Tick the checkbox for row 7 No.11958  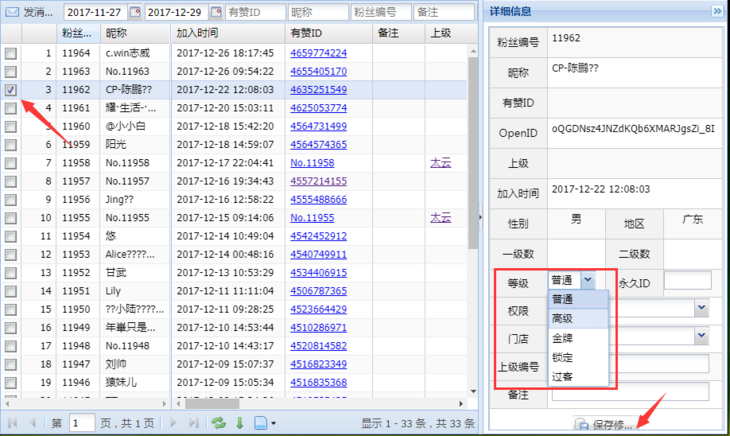point(10,162)
